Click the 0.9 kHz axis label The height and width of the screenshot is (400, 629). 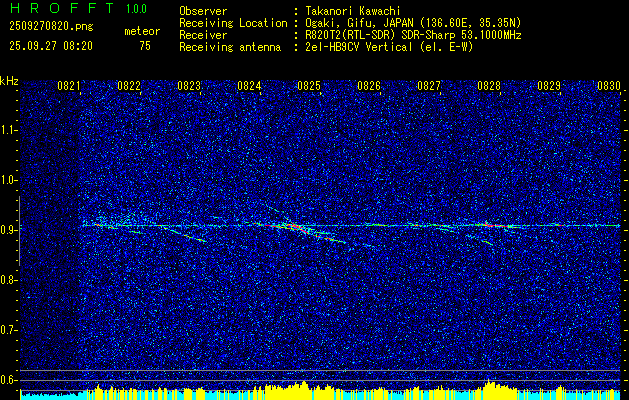(x=7, y=230)
